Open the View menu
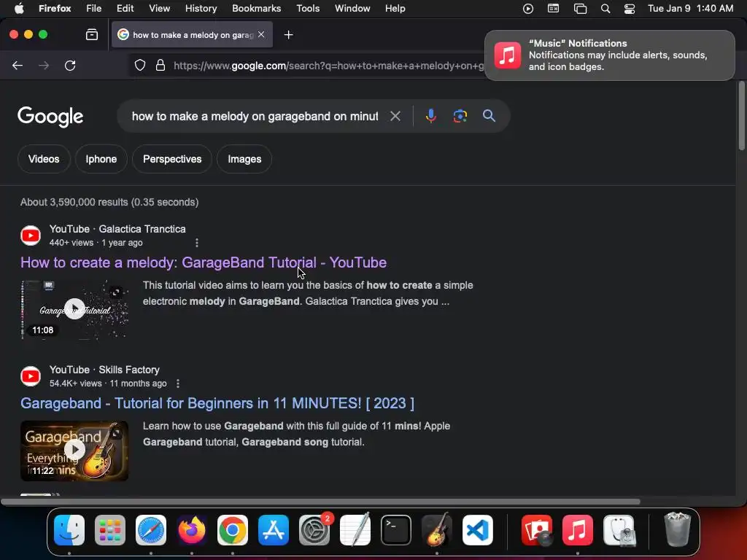This screenshot has height=560, width=747. (x=159, y=9)
